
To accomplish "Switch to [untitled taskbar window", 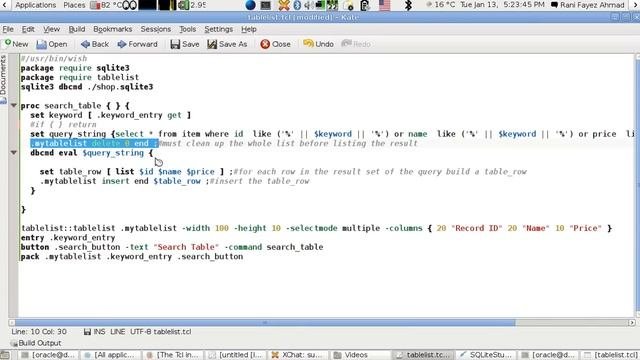I will point(236,355).
